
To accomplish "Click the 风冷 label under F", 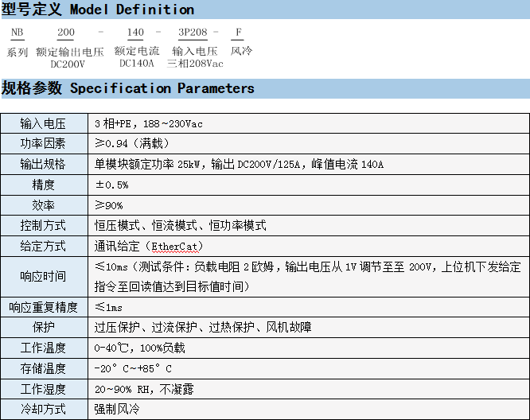I will [x=241, y=51].
